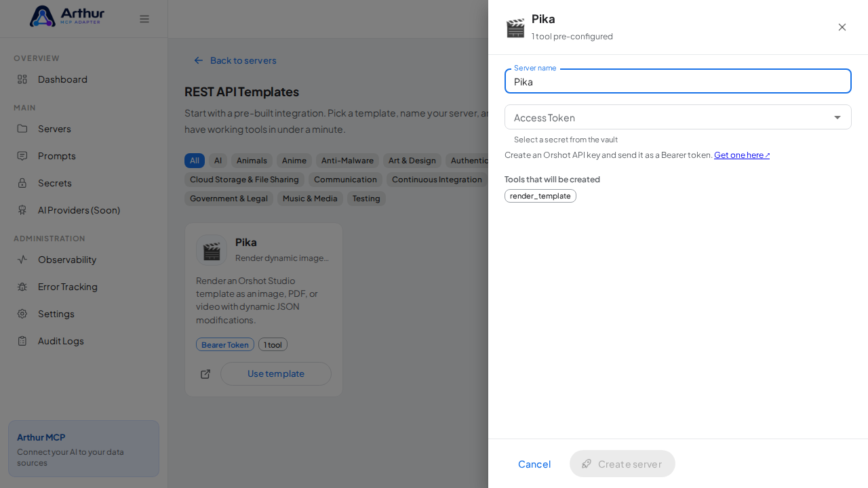Click the back arrow icon
The image size is (868, 488).
(x=199, y=60)
